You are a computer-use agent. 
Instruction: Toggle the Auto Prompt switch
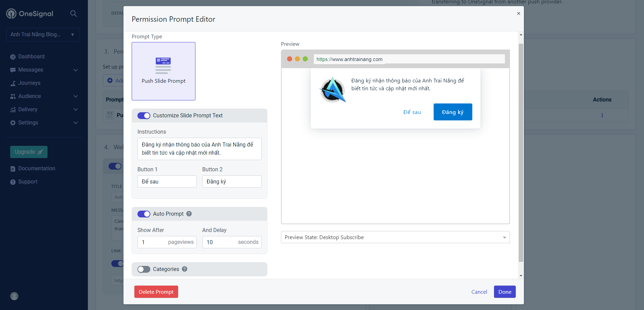(144, 214)
